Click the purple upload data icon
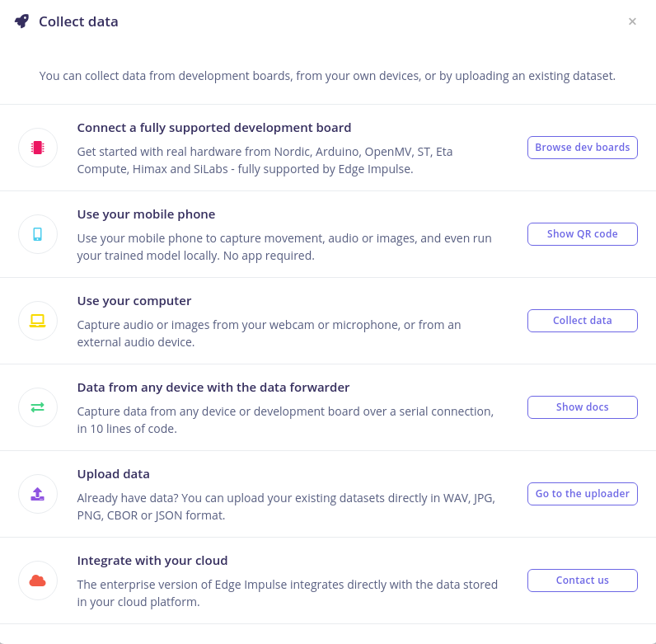The height and width of the screenshot is (644, 656). (38, 494)
